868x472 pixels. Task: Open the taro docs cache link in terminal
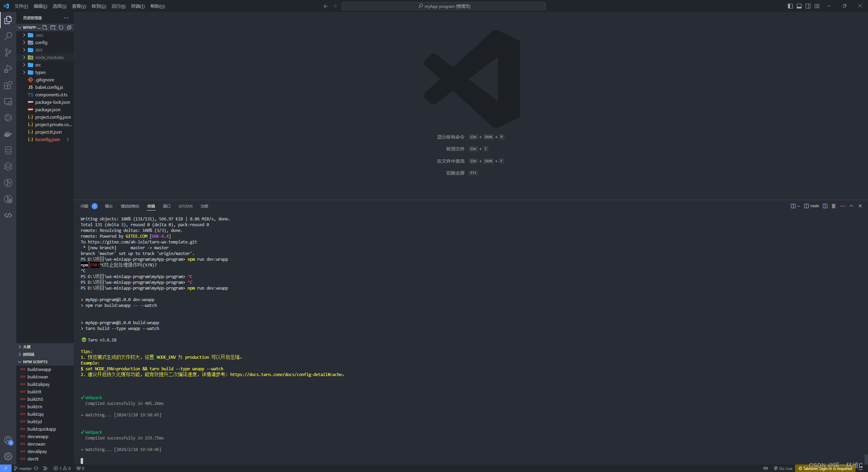286,375
